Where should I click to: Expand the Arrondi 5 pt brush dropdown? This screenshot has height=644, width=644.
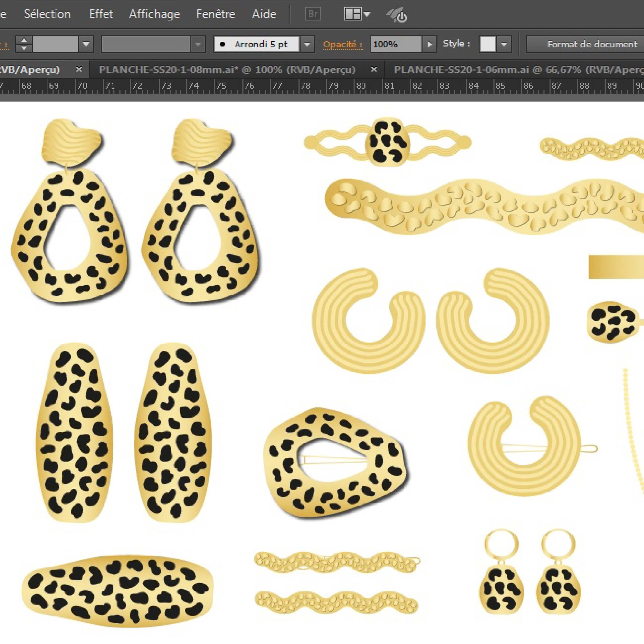point(307,44)
